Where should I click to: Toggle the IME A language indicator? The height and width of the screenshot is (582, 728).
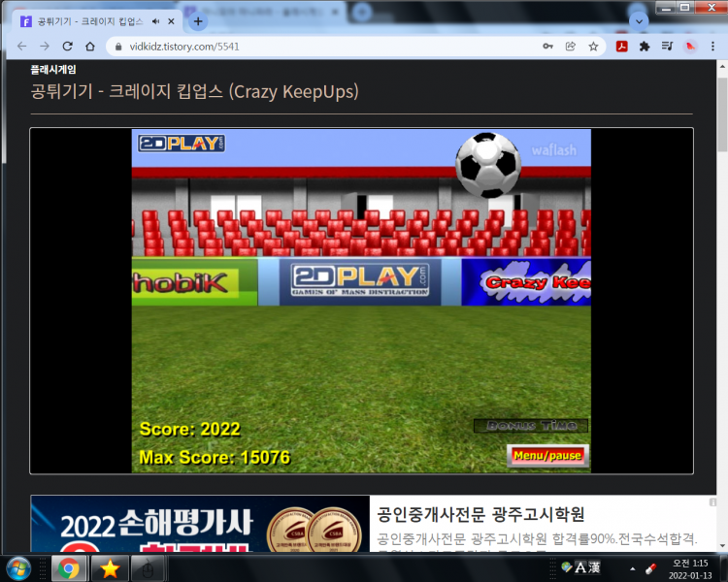click(580, 567)
